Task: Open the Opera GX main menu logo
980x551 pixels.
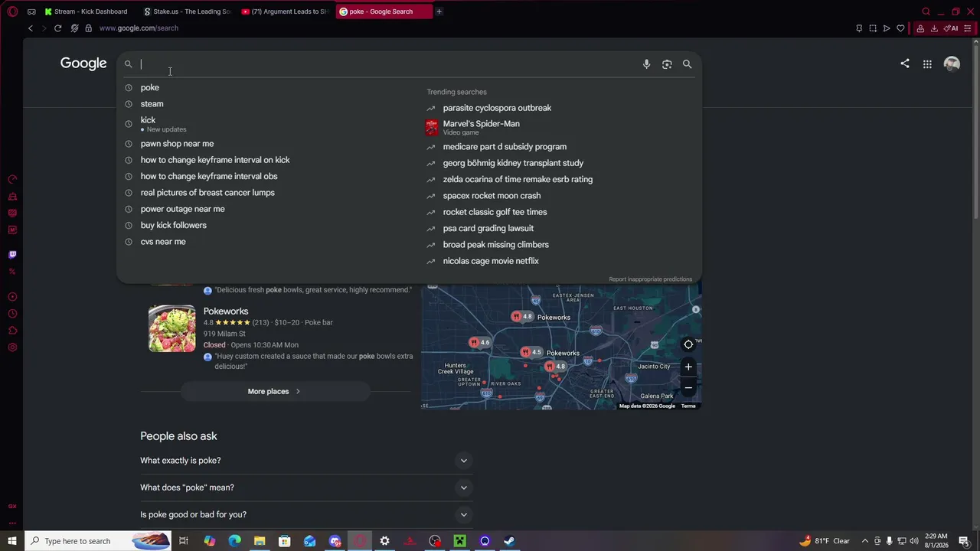Action: pyautogui.click(x=12, y=11)
